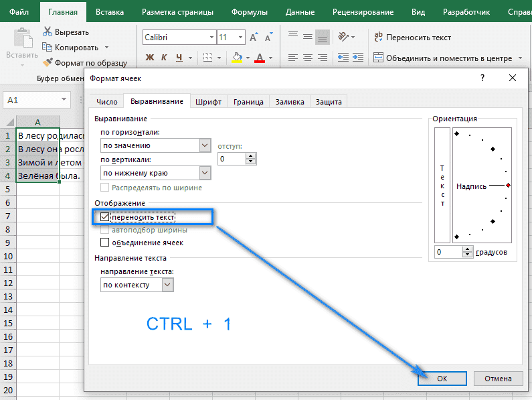Screen dimensions: 532x400
Task: Click the Cut scissors icon
Action: coord(48,31)
